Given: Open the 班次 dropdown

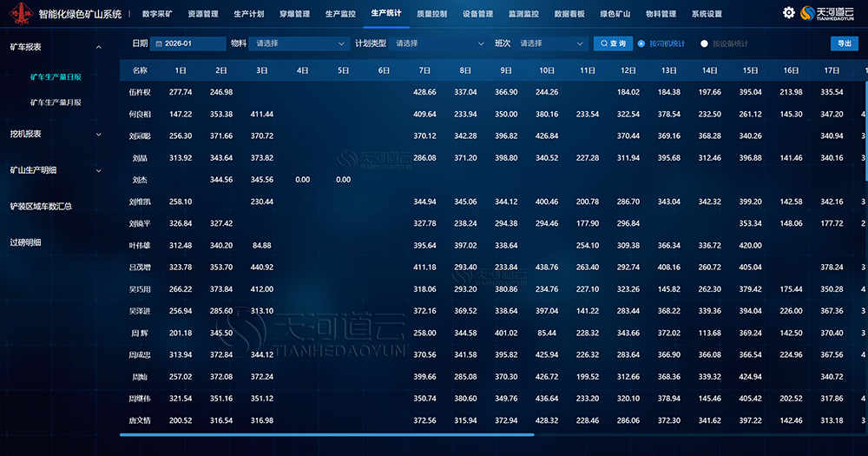Looking at the screenshot, I should coord(550,43).
